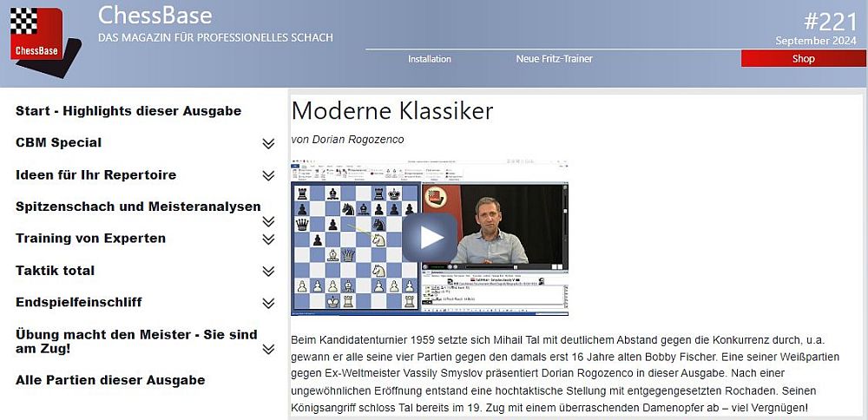
Task: Click the ChessBase magazine title text
Action: [155, 16]
